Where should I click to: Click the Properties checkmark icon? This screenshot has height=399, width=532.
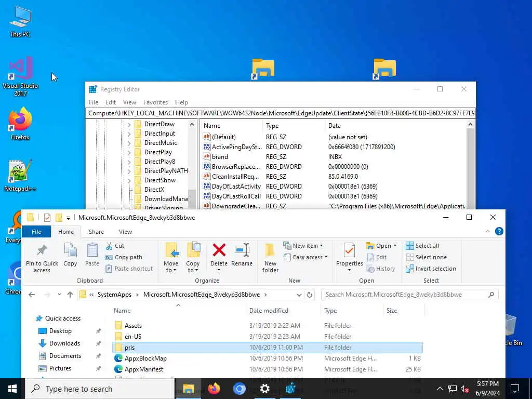click(x=349, y=251)
